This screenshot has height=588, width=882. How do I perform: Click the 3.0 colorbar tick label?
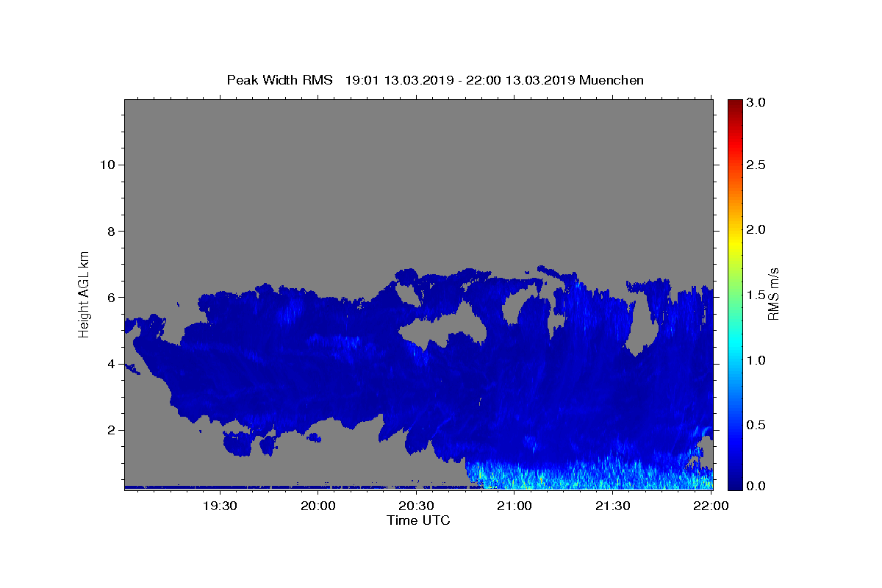757,102
